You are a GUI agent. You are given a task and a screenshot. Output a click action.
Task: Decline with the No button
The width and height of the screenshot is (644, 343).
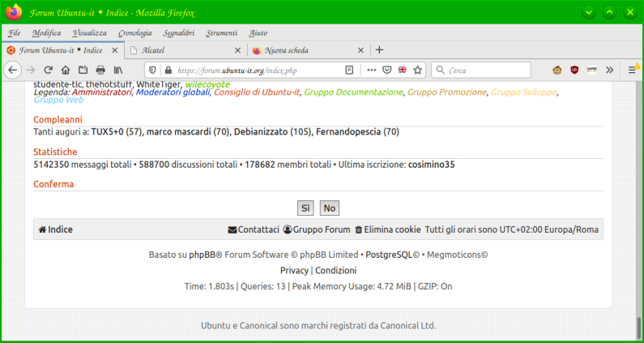pyautogui.click(x=330, y=208)
